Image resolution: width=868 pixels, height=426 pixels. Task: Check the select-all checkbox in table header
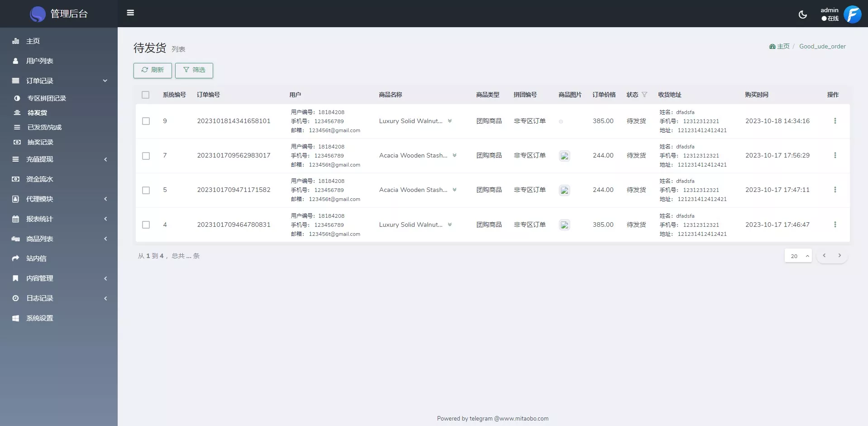[145, 95]
